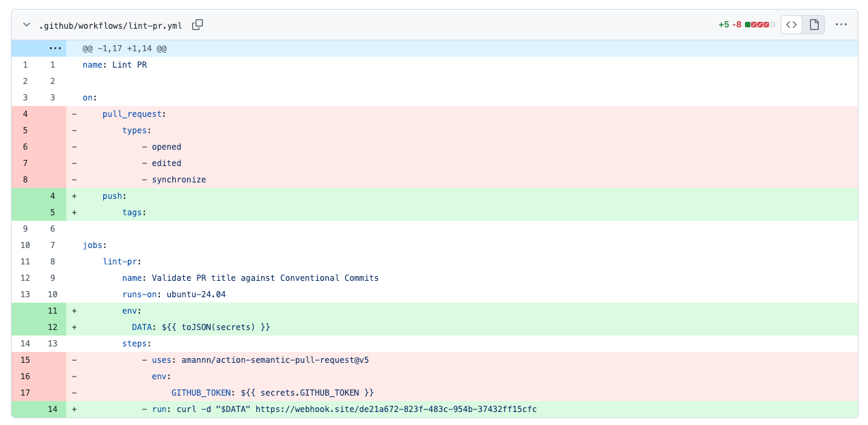
Task: Click old line number 17
Action: (x=25, y=393)
